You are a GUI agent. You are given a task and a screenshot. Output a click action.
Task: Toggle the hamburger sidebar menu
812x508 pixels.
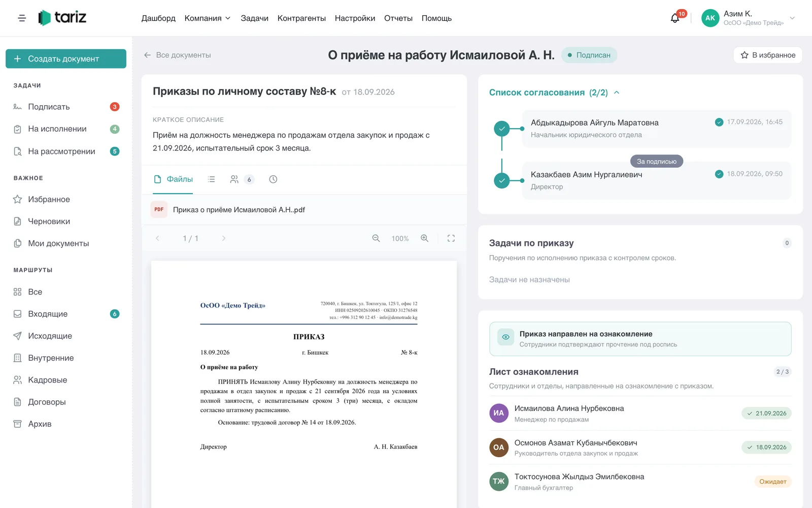[x=22, y=18]
